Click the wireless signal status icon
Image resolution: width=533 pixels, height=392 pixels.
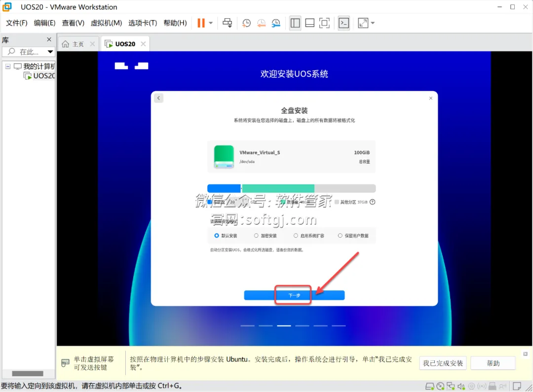[482, 386]
